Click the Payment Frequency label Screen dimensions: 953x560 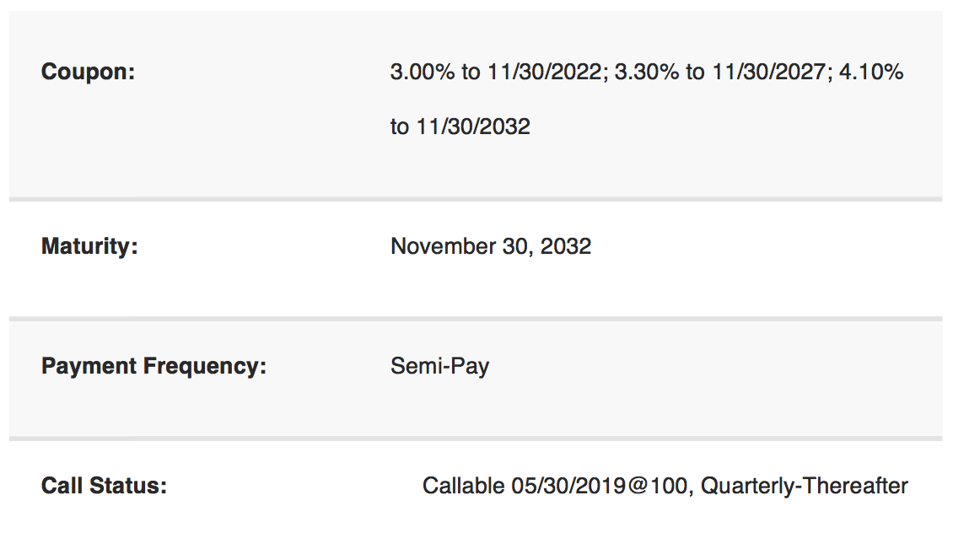coord(153,366)
